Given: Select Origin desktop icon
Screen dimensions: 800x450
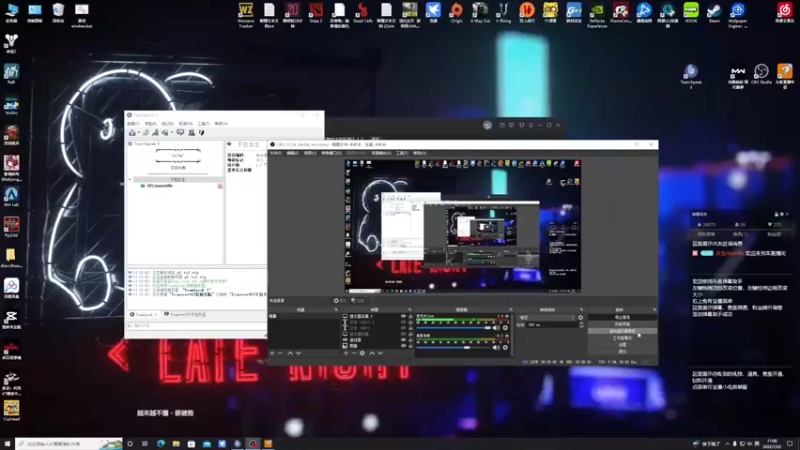Looking at the screenshot, I should pyautogui.click(x=457, y=13).
